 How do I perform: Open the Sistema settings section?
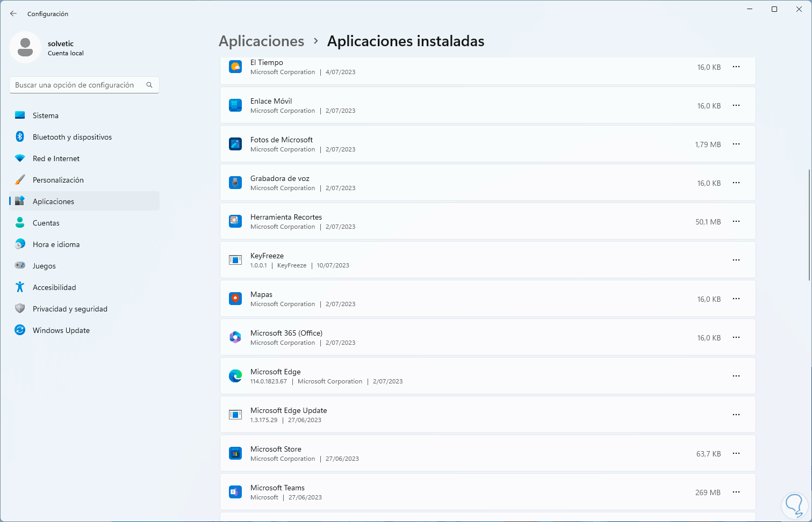point(84,115)
